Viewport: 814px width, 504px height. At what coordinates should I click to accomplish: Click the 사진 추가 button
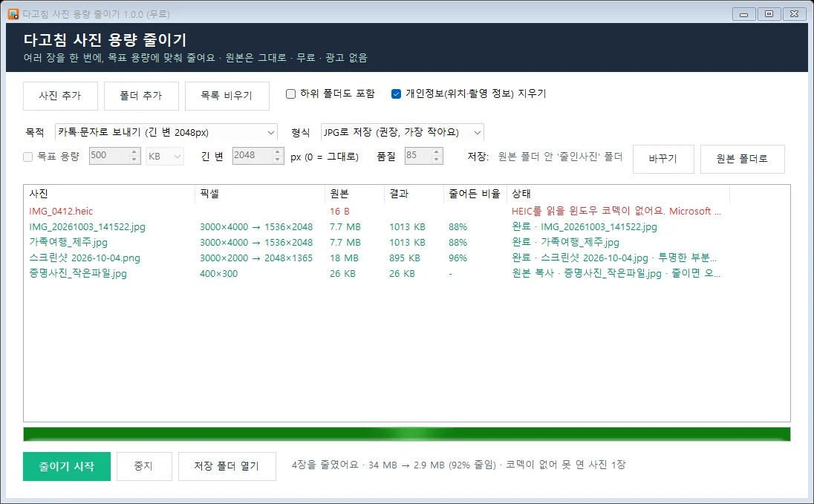point(60,96)
